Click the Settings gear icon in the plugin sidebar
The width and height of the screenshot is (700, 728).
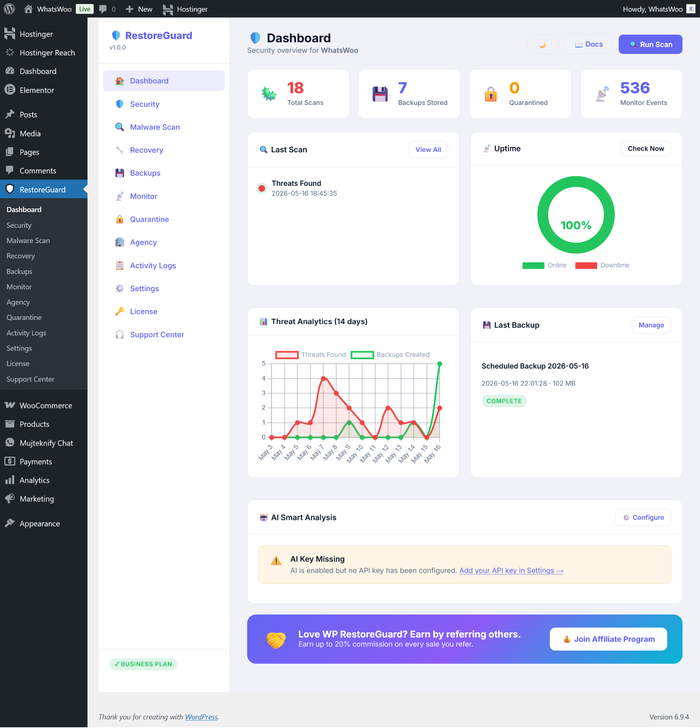[x=119, y=289]
